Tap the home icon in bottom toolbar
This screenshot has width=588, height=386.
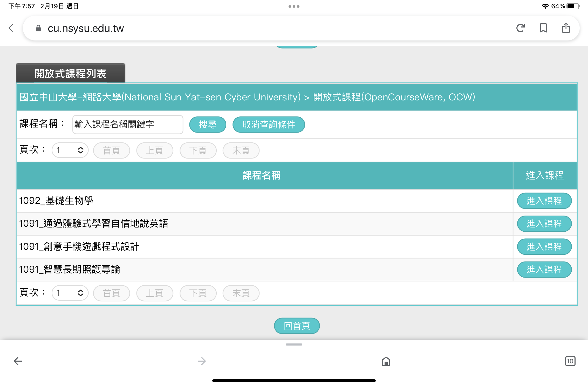386,361
